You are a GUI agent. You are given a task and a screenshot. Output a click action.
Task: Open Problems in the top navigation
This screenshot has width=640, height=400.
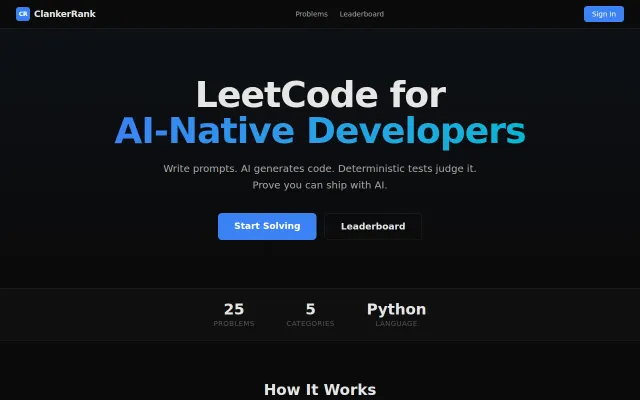click(311, 14)
